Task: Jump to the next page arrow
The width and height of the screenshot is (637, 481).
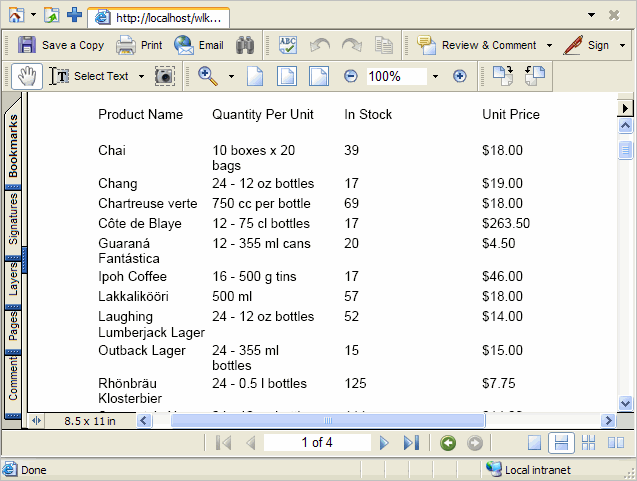Action: pos(384,443)
